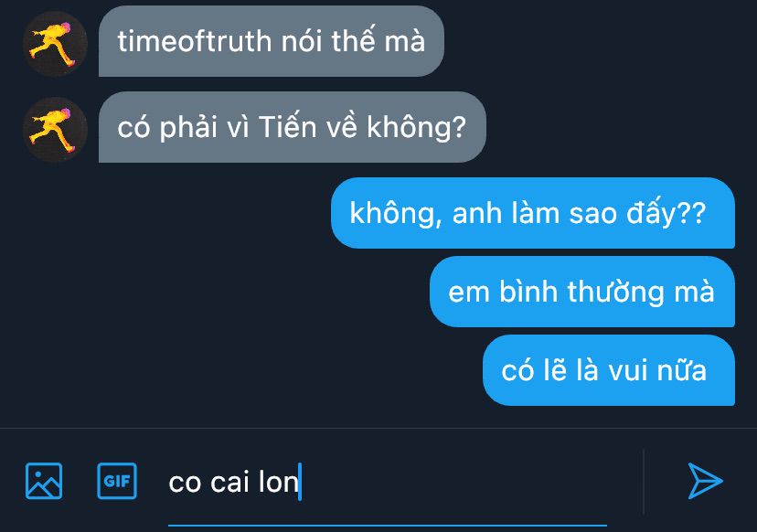Select the 'không, anh làm sao đấy??' bubble
This screenshot has height=532, width=757.
coord(533,213)
